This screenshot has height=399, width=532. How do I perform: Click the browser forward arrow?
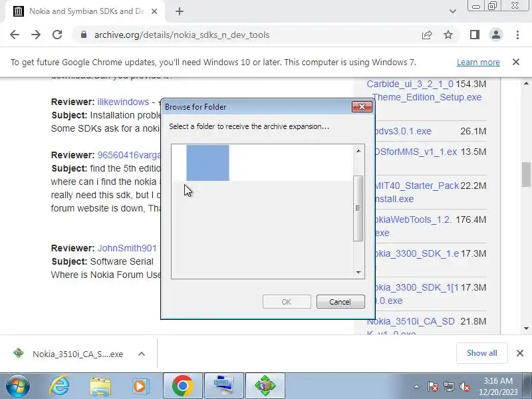(36, 35)
